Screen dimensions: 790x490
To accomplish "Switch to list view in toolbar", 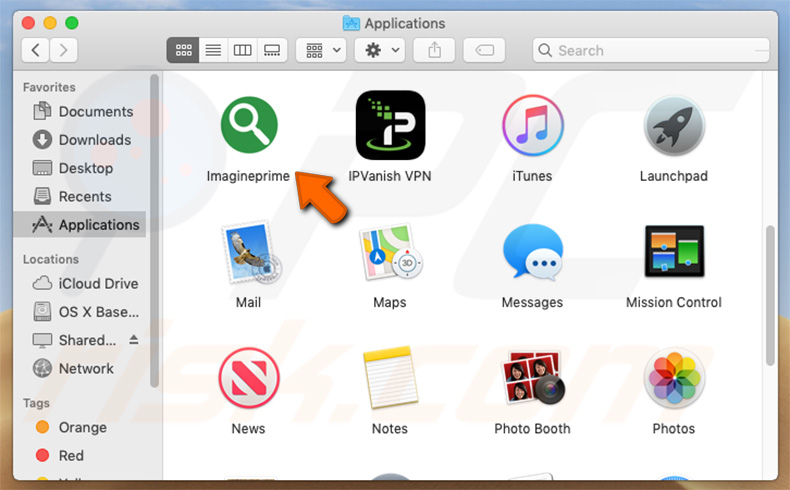I will (213, 50).
